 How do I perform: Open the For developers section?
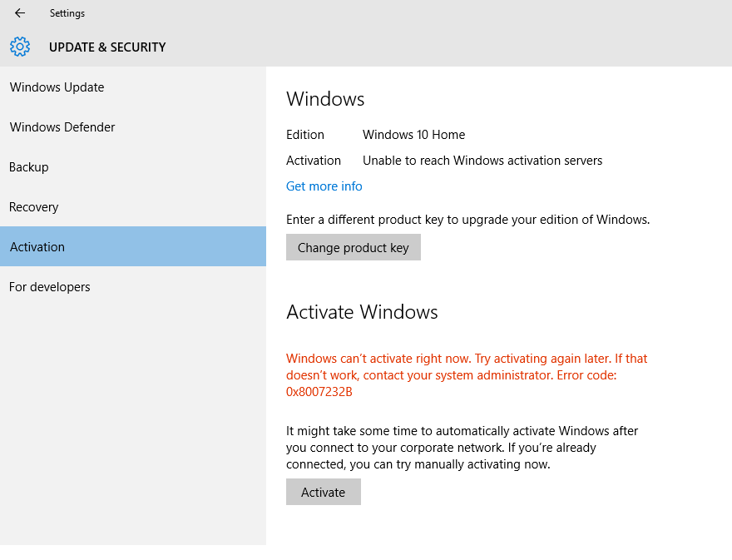point(133,287)
